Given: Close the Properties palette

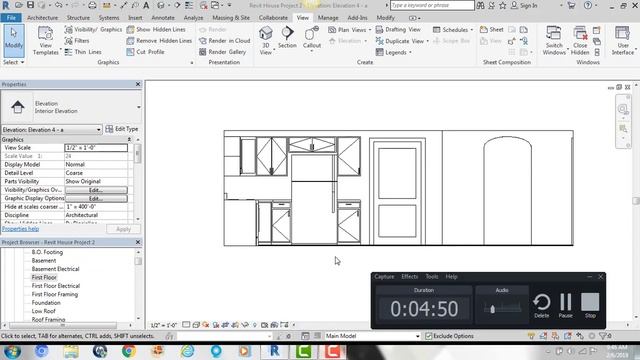Looking at the screenshot, I should [138, 84].
